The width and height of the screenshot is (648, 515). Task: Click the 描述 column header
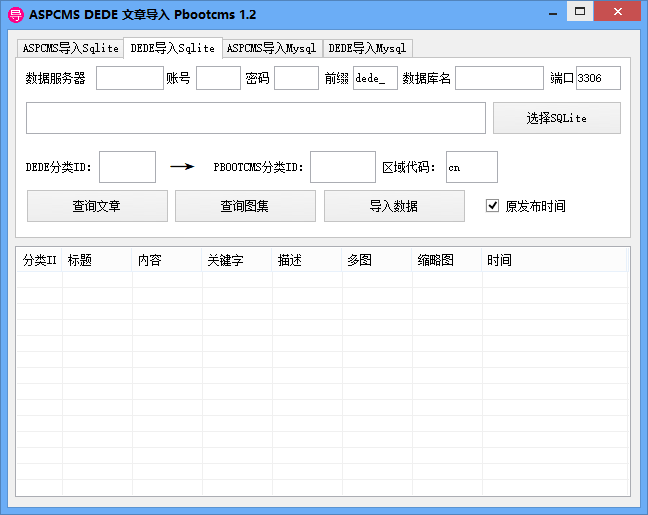(x=307, y=260)
